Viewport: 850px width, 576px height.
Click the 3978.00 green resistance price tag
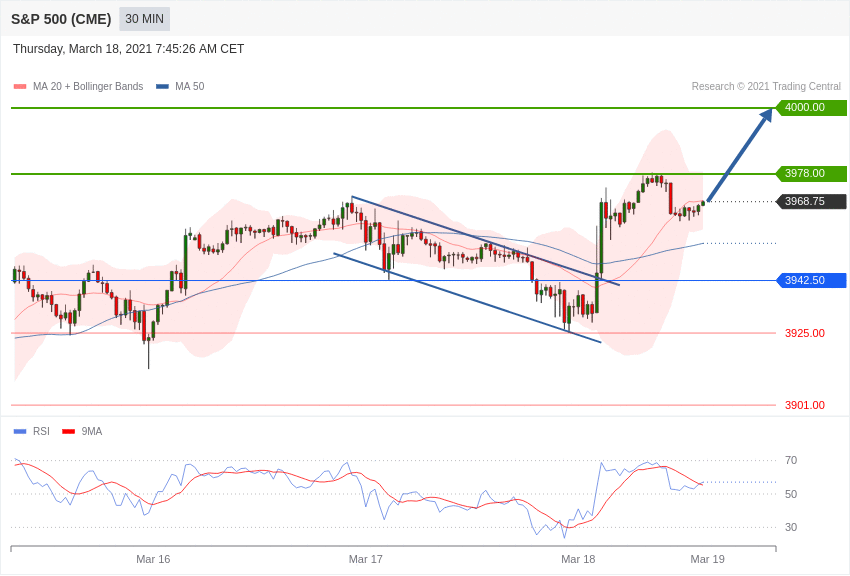coord(812,173)
